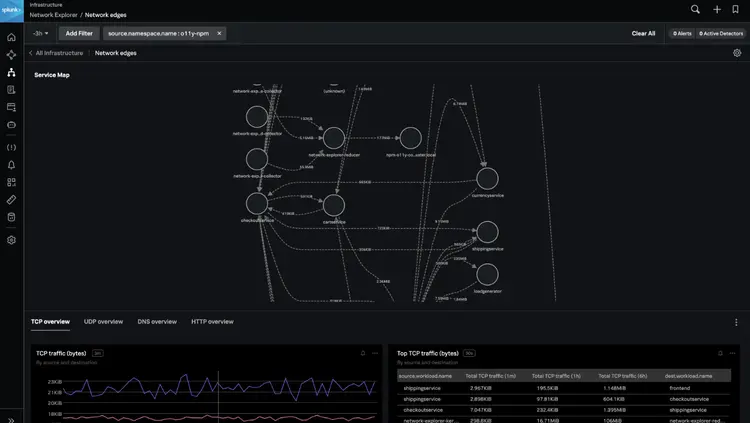Open Settings gear in left sidebar
The width and height of the screenshot is (750, 423).
[12, 240]
